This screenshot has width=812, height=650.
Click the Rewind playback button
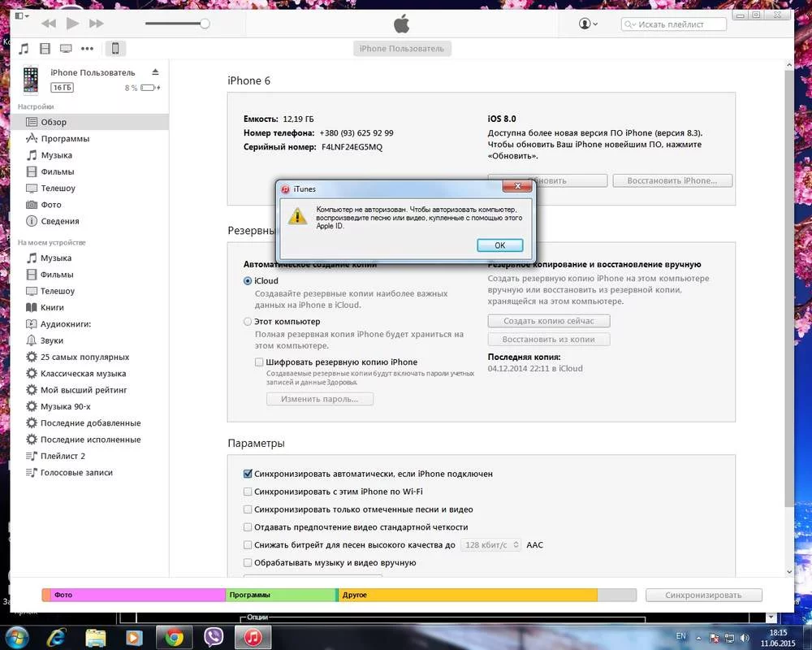(x=49, y=24)
